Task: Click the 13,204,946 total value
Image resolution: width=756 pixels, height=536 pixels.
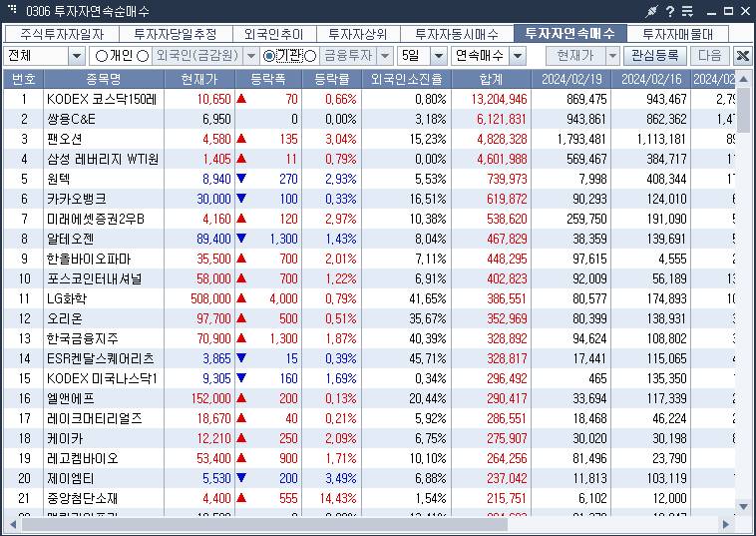Action: pos(499,99)
